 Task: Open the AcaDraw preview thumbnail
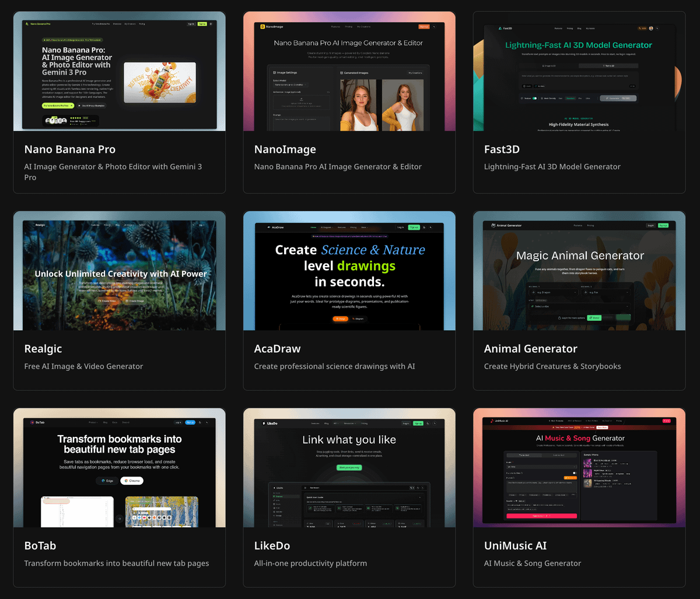tap(349, 271)
